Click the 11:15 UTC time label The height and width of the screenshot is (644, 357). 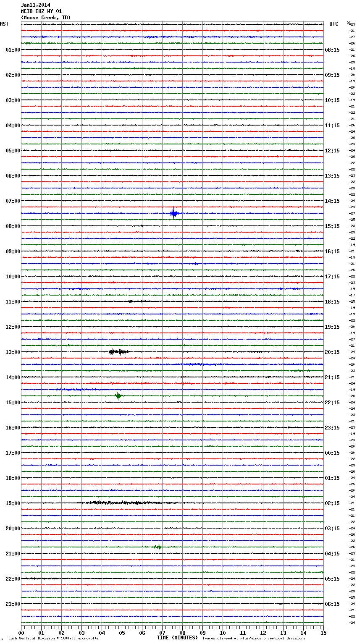click(332, 126)
